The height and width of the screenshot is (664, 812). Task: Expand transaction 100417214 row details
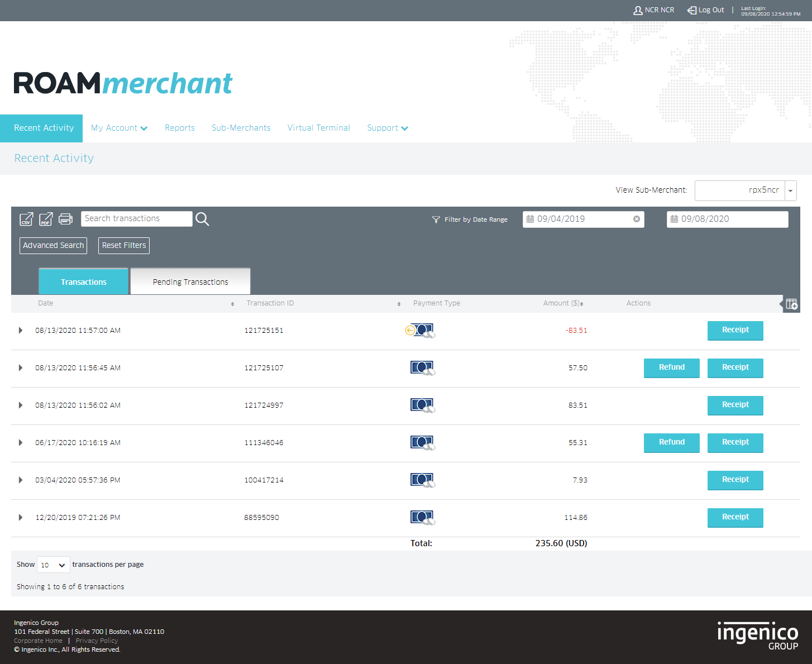pyautogui.click(x=21, y=480)
